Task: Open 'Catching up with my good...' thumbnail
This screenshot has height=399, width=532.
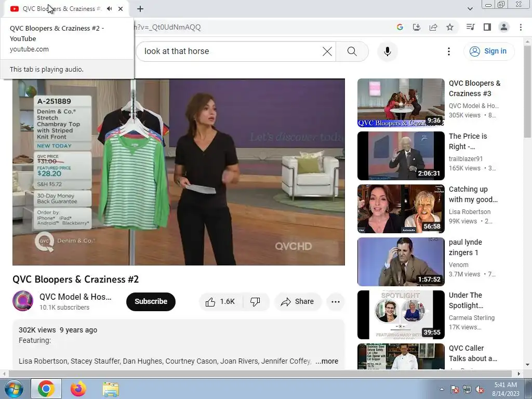Action: point(401,209)
